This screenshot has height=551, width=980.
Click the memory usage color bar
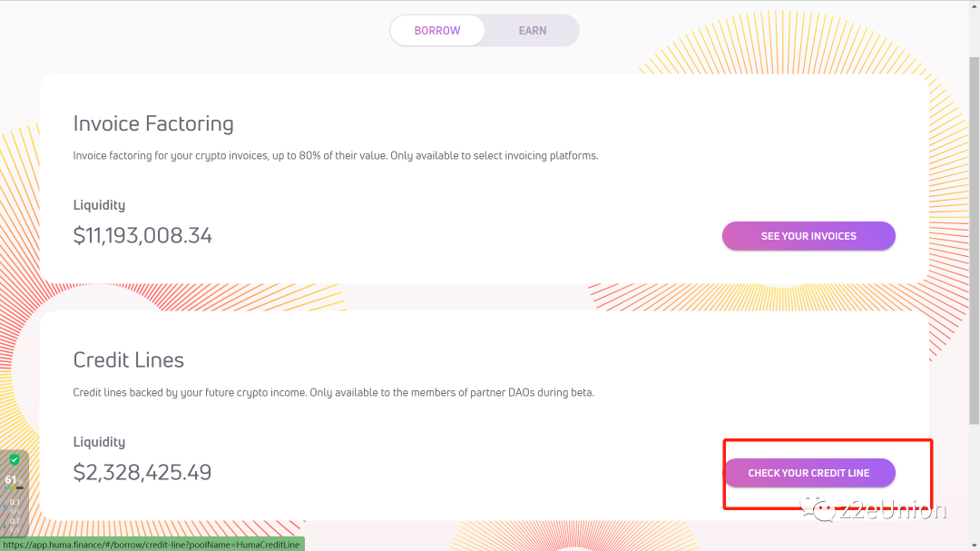(14, 488)
